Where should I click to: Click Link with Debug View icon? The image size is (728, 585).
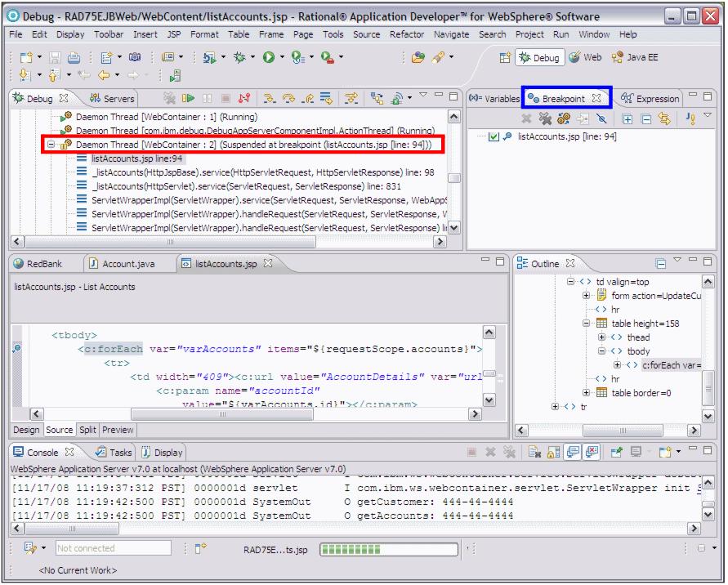[664, 119]
